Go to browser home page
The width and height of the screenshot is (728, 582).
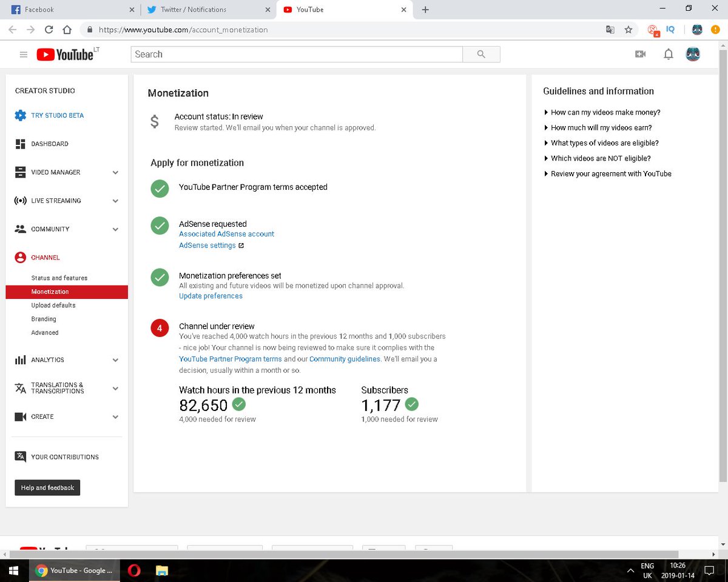click(67, 29)
